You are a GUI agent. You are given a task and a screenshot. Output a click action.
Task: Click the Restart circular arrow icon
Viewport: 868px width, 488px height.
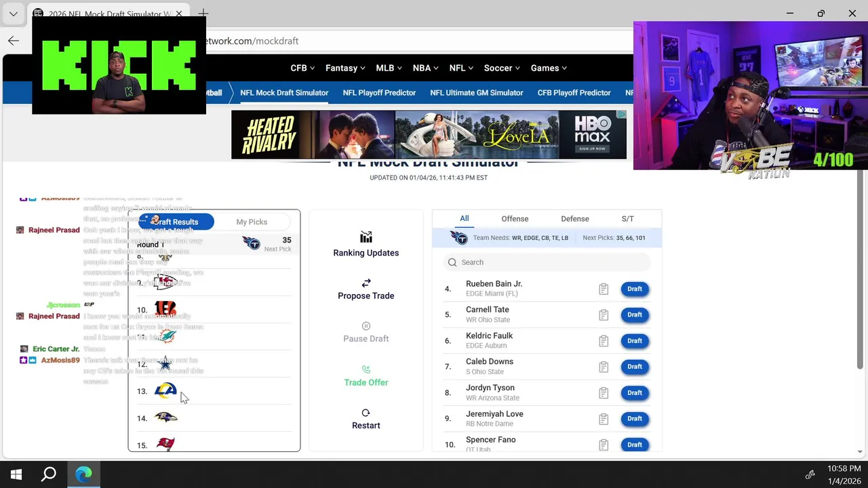click(366, 413)
